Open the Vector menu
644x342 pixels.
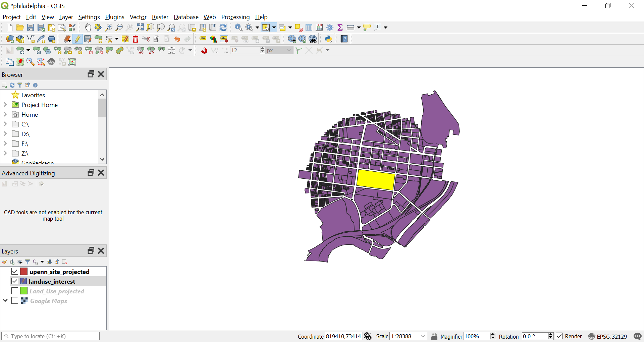138,17
